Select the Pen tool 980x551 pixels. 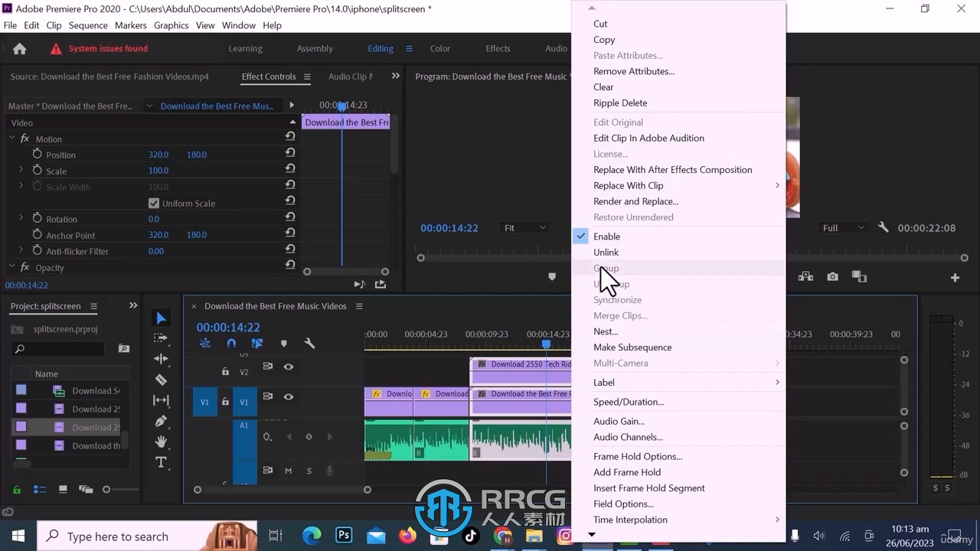pos(161,421)
